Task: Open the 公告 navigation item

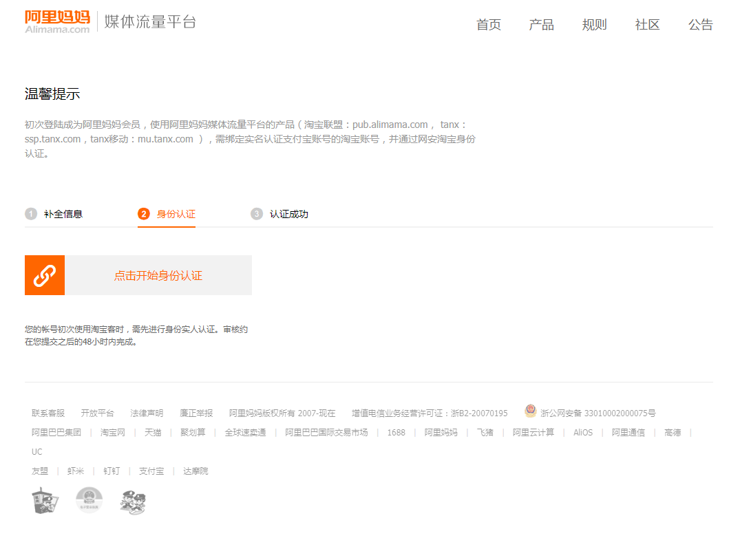Action: 700,25
